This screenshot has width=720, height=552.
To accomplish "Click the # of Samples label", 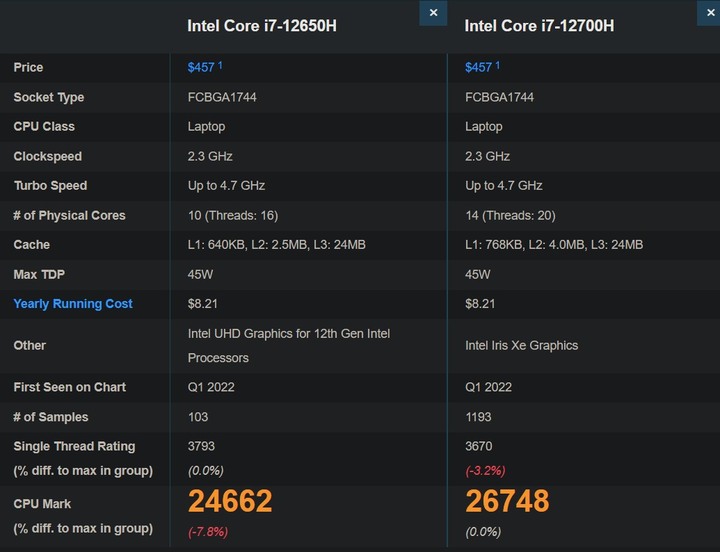I will tap(51, 417).
